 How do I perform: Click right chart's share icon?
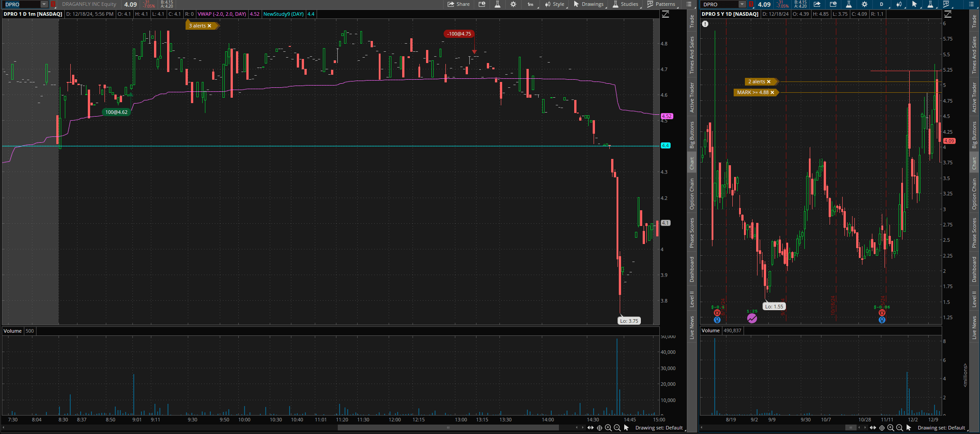click(x=817, y=4)
